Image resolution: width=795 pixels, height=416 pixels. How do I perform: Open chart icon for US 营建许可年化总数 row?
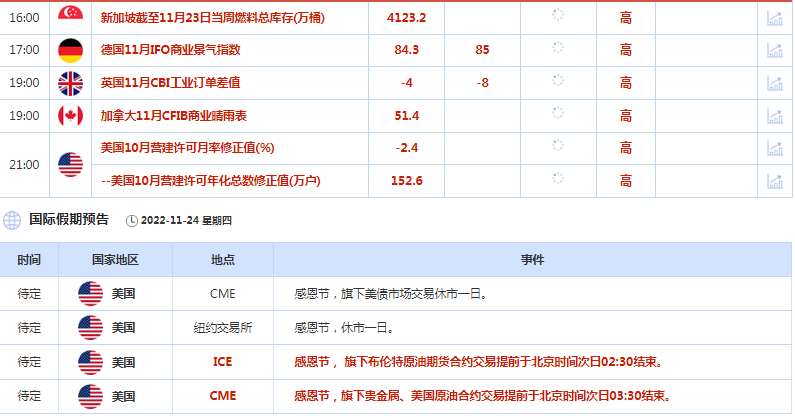point(774,181)
